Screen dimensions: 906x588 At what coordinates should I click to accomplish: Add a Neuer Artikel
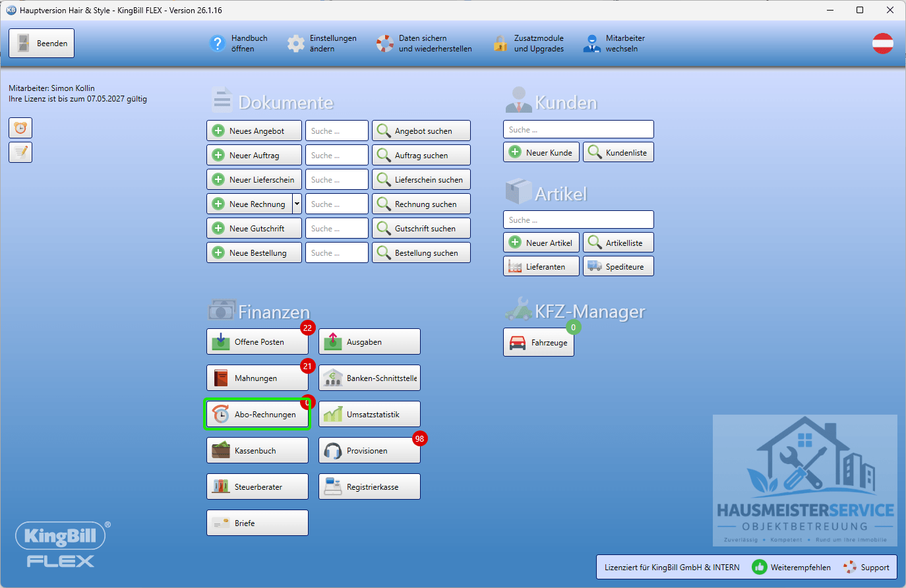(541, 243)
